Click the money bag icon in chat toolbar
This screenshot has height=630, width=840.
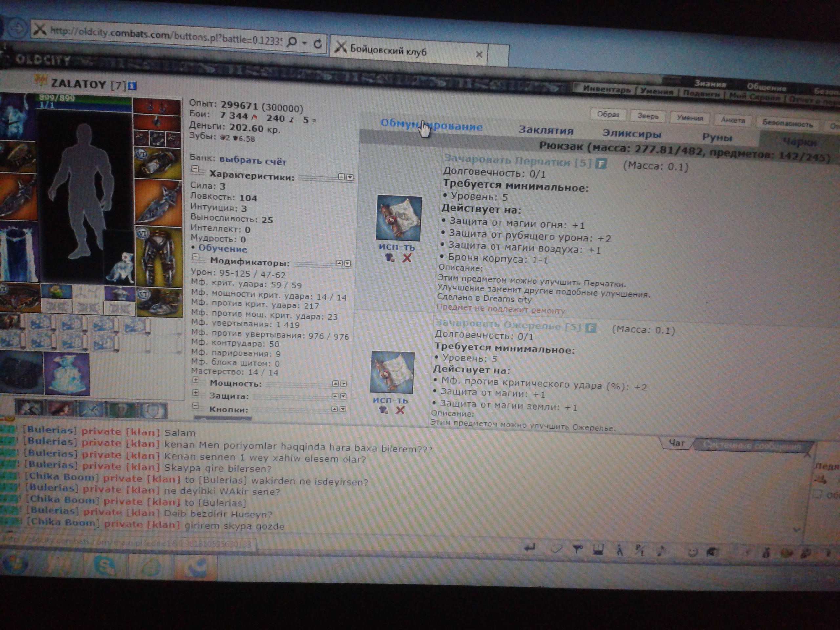[766, 553]
